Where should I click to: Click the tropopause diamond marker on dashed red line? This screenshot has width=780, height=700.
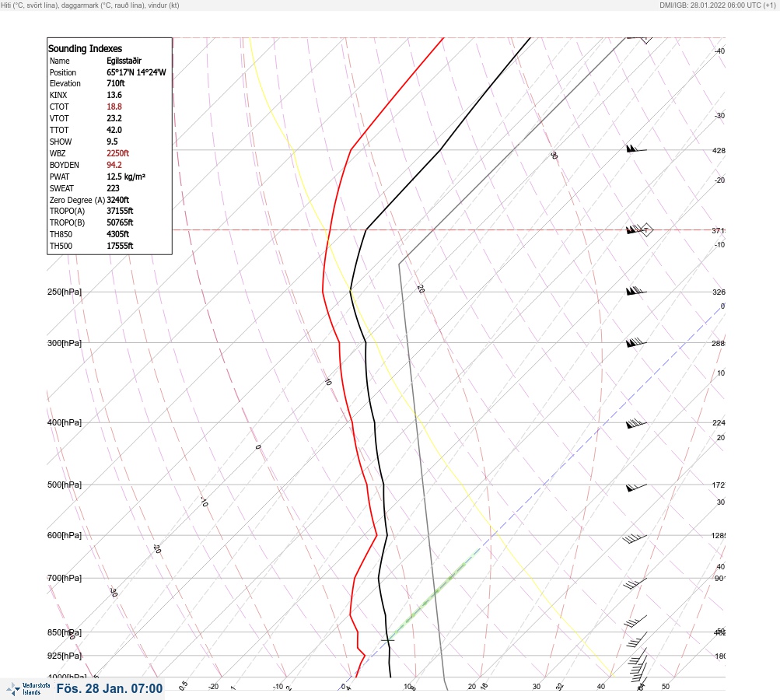pyautogui.click(x=646, y=230)
